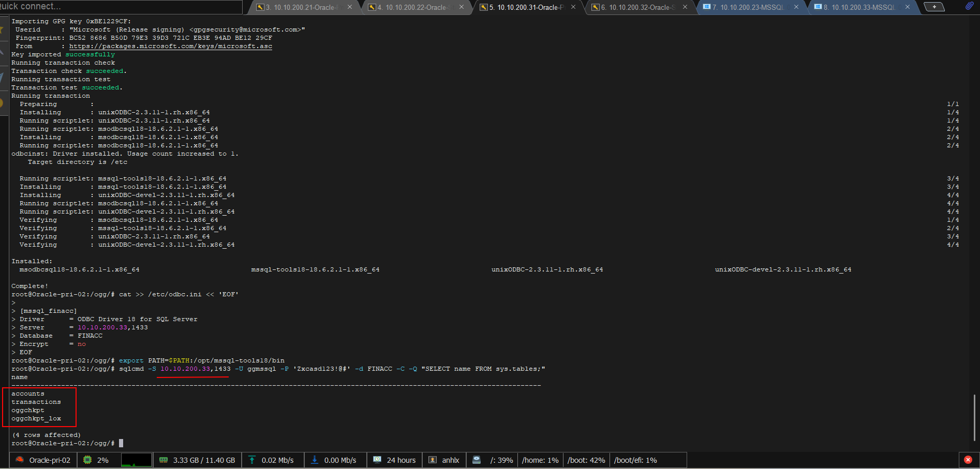
Task: Open tab 7 10.10.200.23-MSSQL
Action: click(751, 7)
